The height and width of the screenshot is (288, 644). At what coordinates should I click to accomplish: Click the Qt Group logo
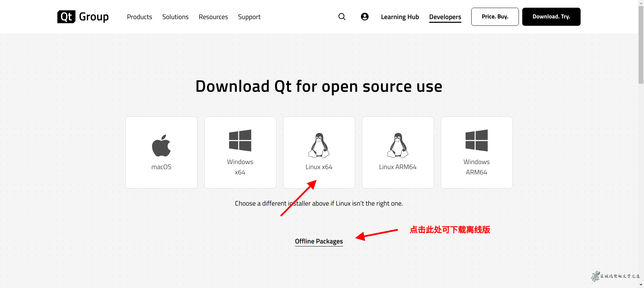click(83, 17)
